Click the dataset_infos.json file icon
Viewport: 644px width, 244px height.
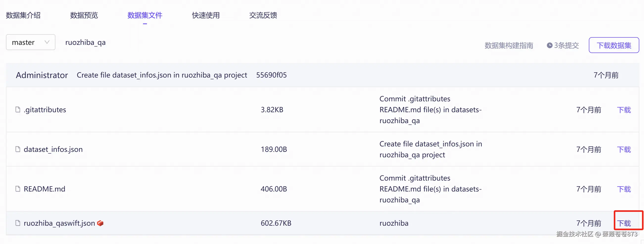pos(18,149)
